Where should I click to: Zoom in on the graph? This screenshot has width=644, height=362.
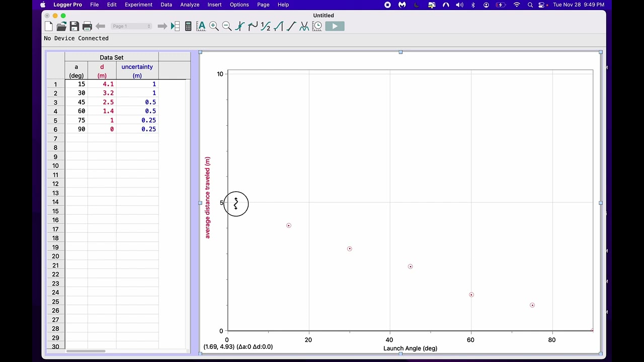214,26
